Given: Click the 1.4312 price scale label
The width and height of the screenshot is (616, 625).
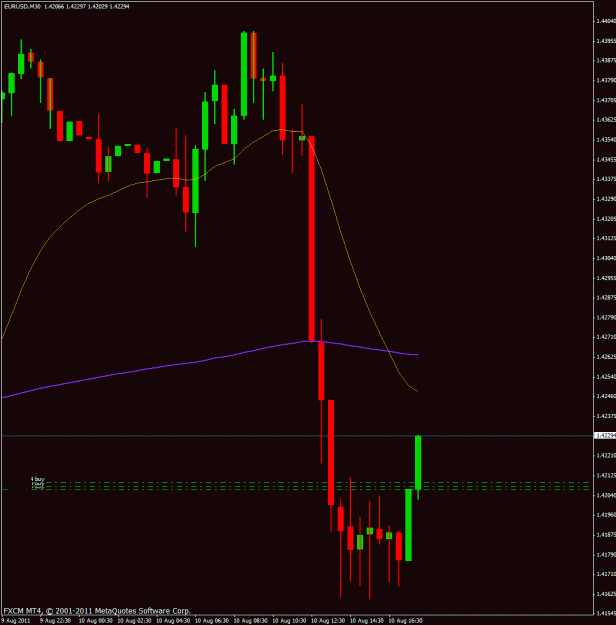Looking at the screenshot, I should (606, 238).
